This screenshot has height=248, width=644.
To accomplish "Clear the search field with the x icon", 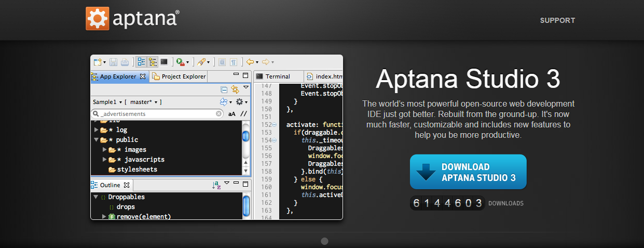I will (219, 114).
